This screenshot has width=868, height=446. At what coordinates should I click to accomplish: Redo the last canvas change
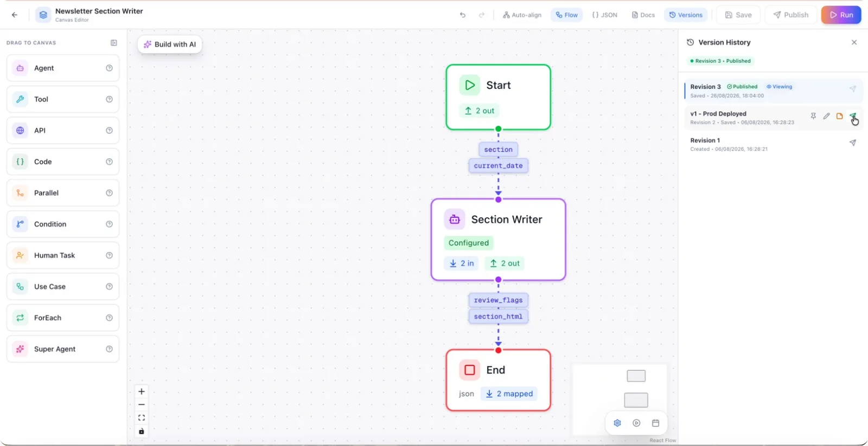coord(482,15)
